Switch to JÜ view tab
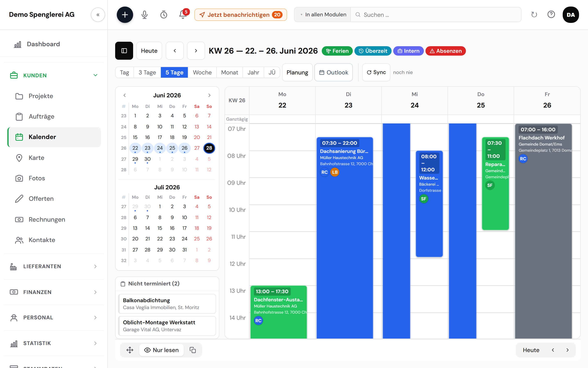This screenshot has height=368, width=588. [x=272, y=72]
